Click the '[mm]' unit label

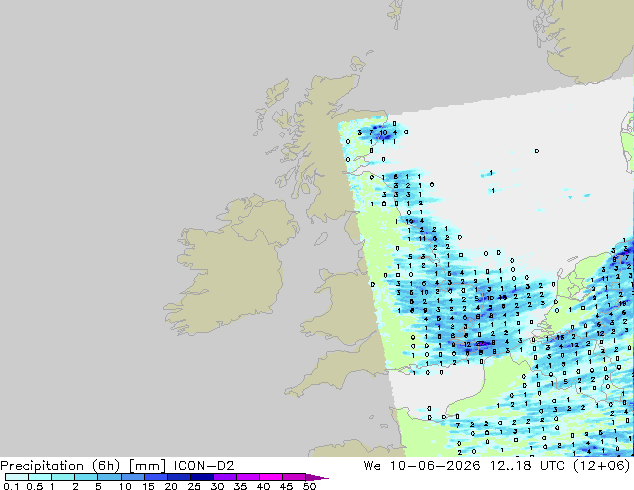(x=147, y=466)
